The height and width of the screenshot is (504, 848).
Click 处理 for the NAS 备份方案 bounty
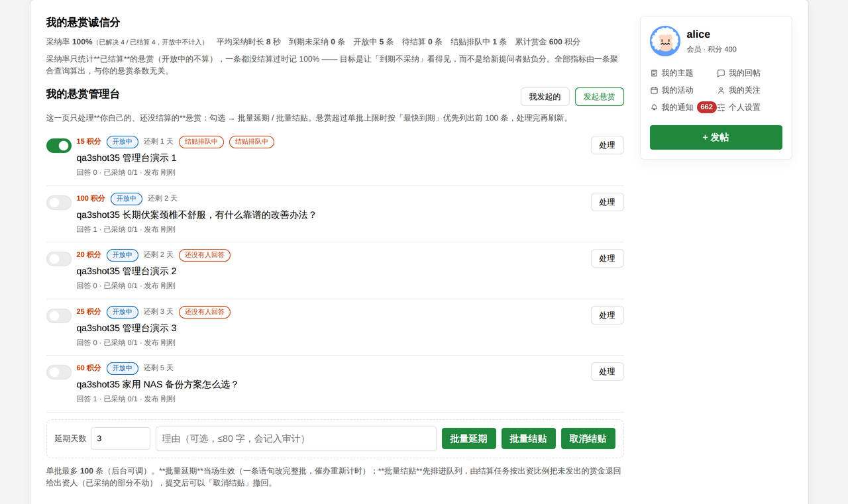[608, 372]
